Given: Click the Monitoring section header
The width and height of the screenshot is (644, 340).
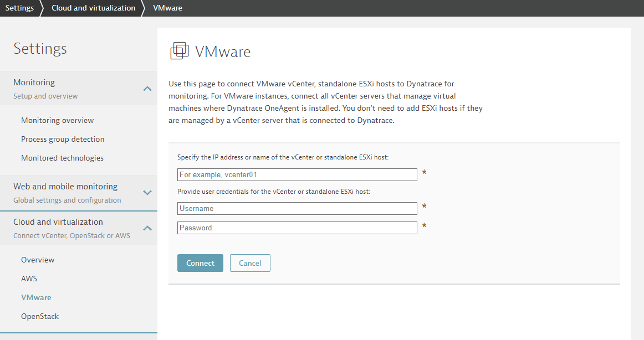Looking at the screenshot, I should [x=79, y=88].
